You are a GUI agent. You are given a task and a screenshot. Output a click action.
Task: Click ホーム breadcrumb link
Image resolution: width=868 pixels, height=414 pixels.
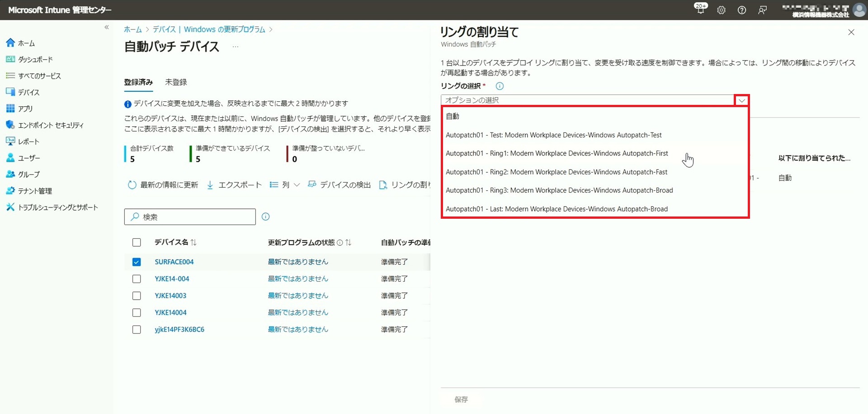point(133,29)
